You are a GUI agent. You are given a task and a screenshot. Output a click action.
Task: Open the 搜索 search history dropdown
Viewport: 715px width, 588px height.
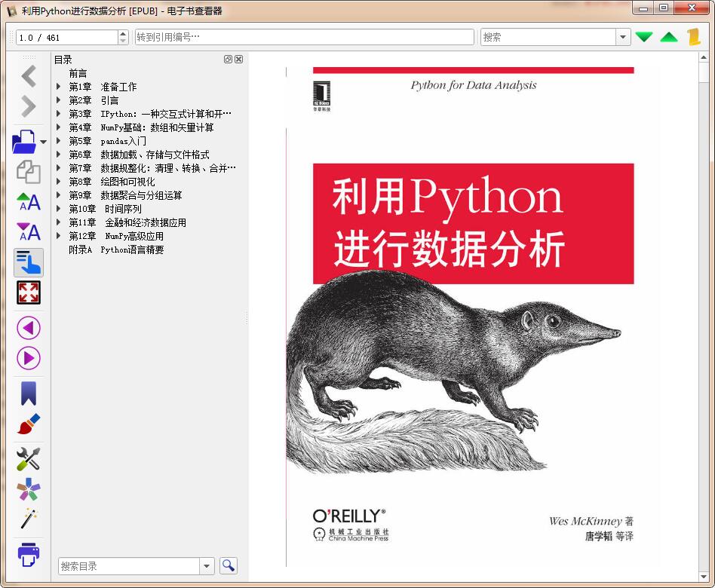click(x=622, y=36)
